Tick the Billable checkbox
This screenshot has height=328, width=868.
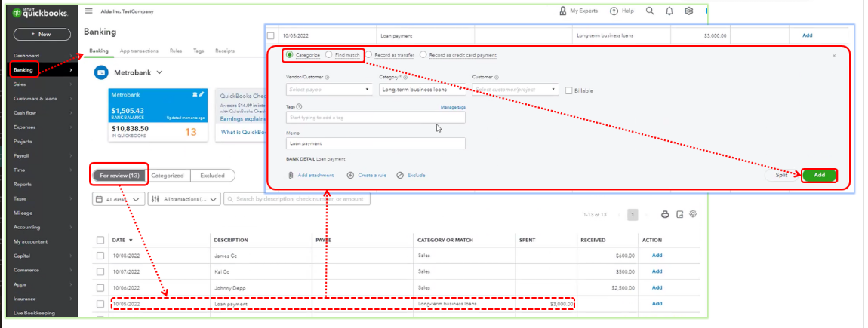click(x=568, y=90)
